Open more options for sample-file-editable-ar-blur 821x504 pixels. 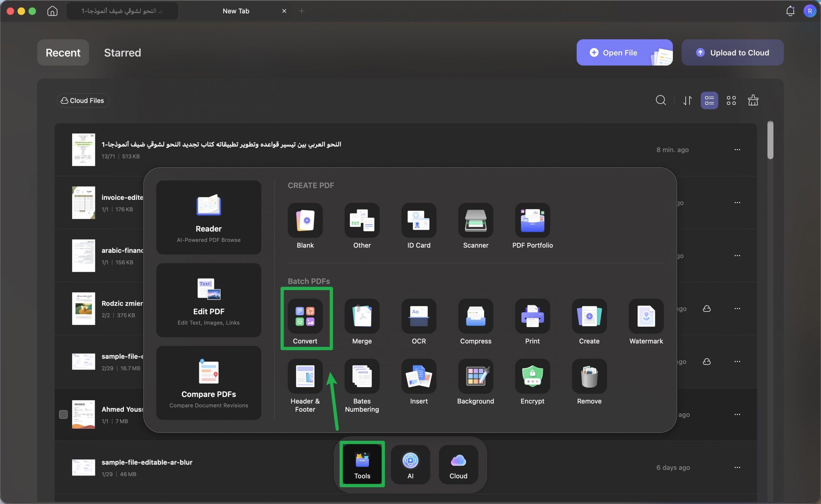(737, 468)
